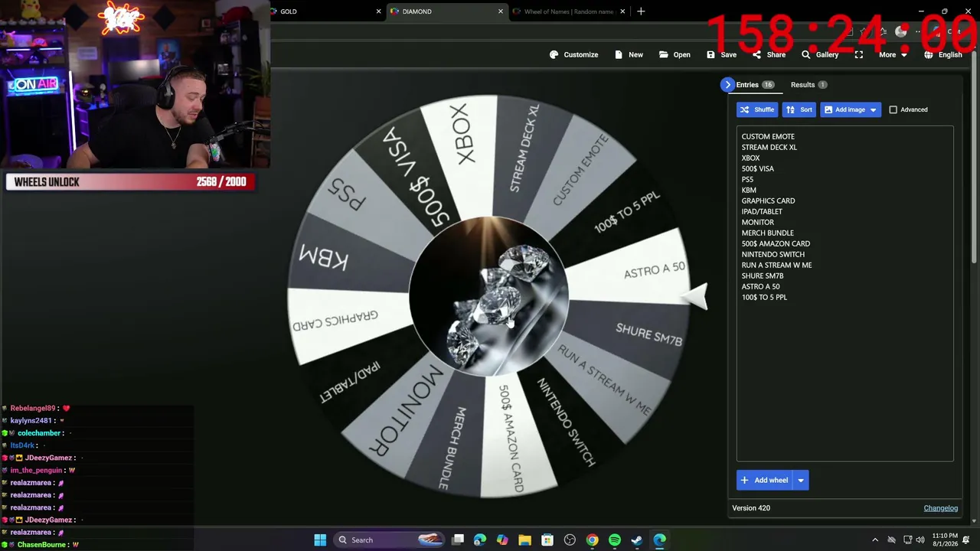This screenshot has height=551, width=980.
Task: Open a new browser tab
Action: 641,11
